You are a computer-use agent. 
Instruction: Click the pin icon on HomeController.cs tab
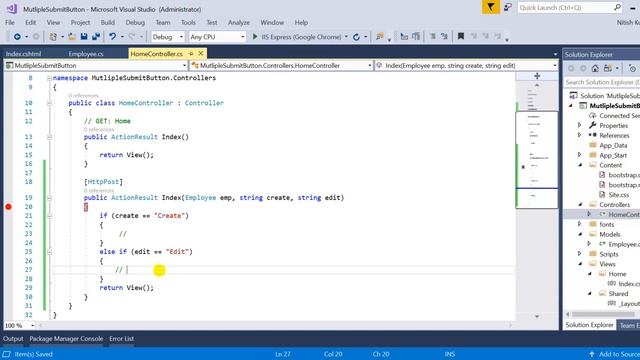point(191,53)
